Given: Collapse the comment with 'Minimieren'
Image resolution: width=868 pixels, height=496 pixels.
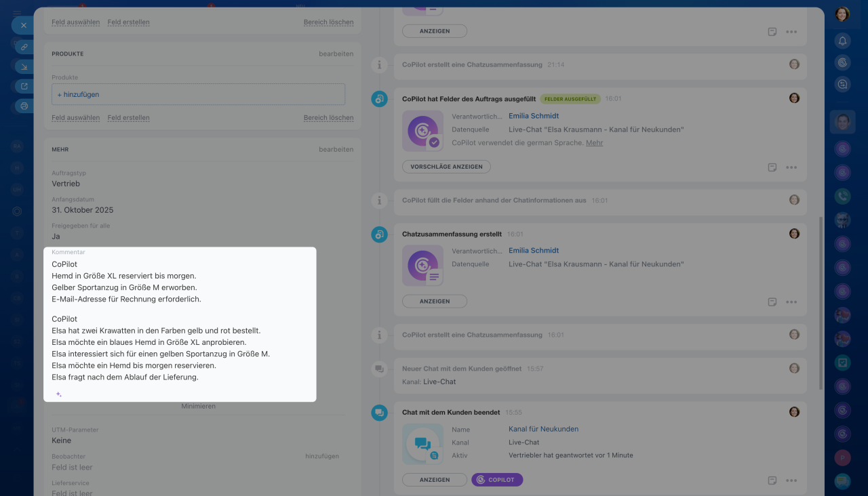Looking at the screenshot, I should pos(198,406).
